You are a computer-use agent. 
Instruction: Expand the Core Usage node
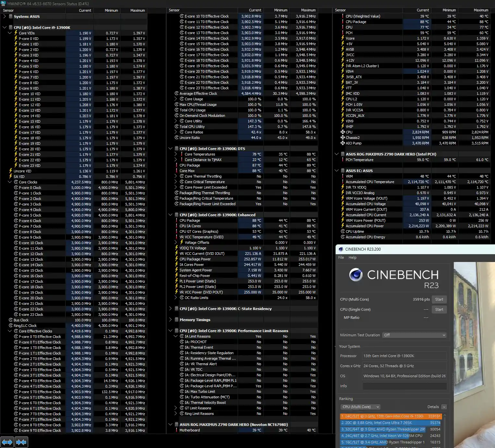(176, 99)
